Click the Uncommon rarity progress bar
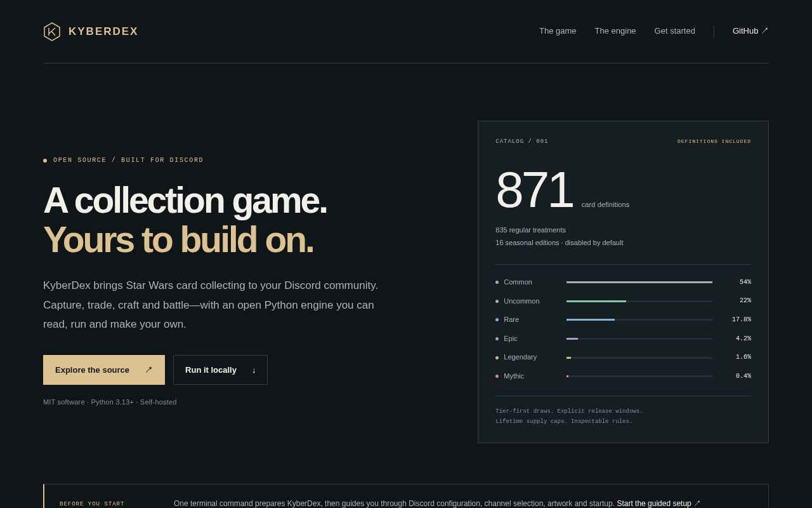812x508 pixels. (639, 301)
